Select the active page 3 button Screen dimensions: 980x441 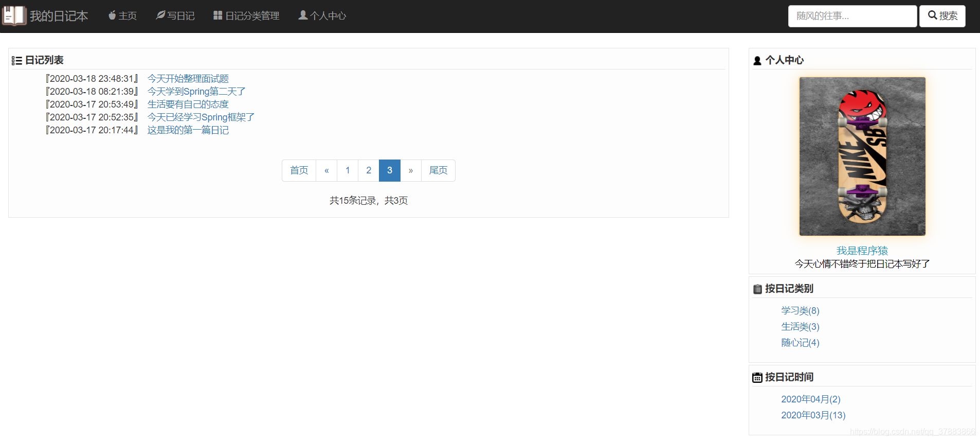[390, 170]
